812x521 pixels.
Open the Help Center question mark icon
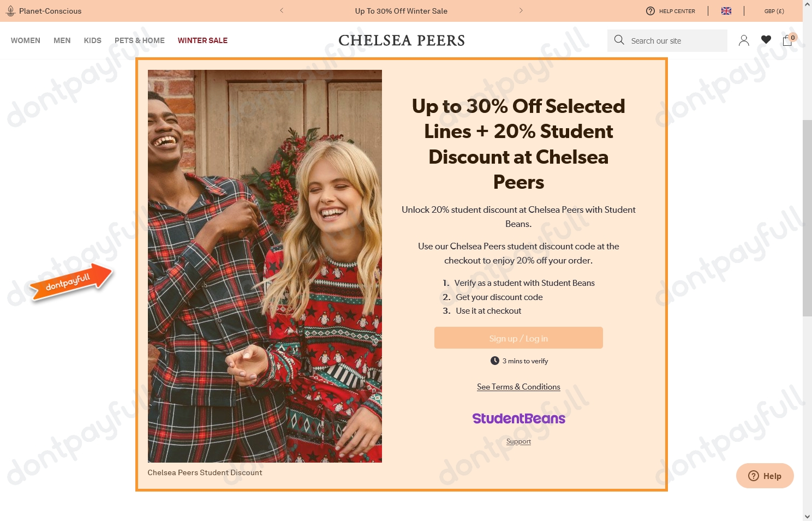(x=650, y=11)
